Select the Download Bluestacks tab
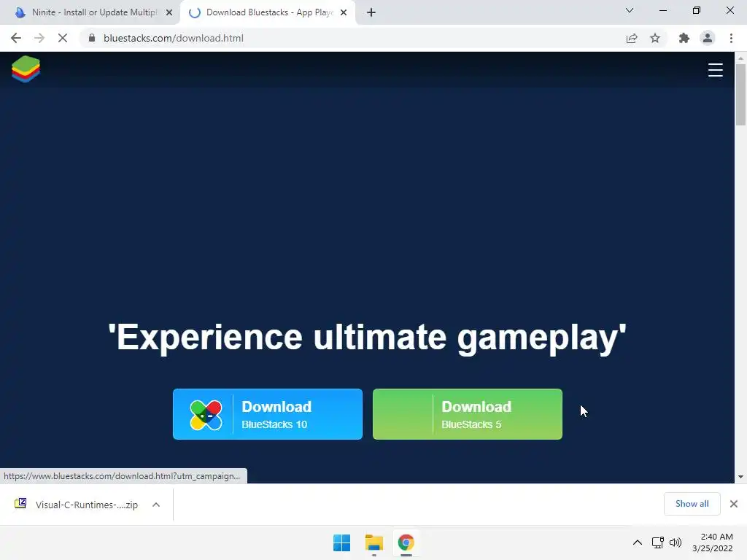 click(268, 12)
